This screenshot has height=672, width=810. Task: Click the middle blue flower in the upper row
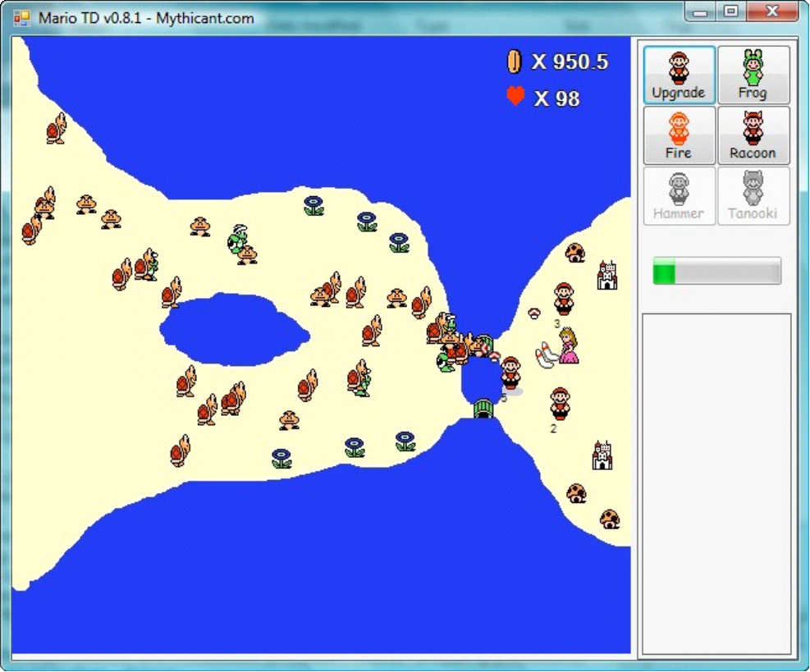(x=367, y=222)
